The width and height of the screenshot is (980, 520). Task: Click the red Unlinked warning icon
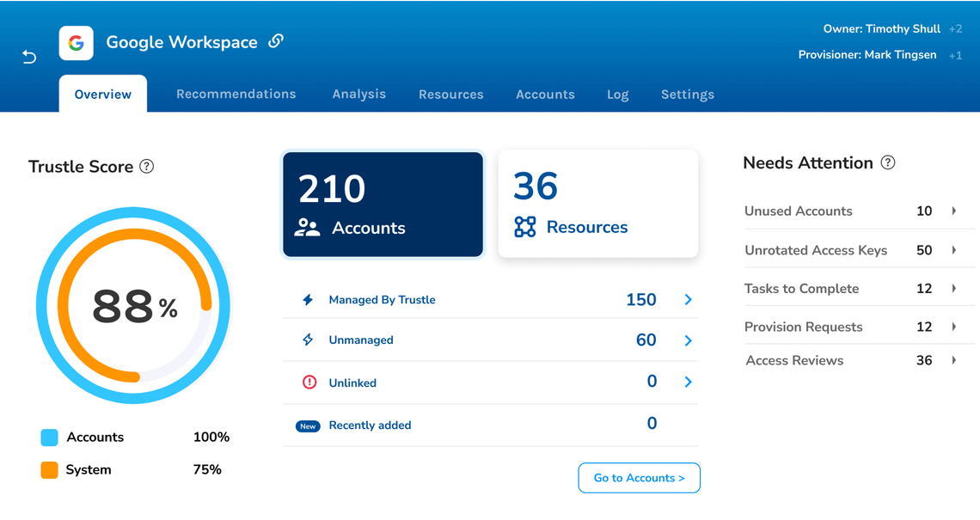click(x=309, y=382)
